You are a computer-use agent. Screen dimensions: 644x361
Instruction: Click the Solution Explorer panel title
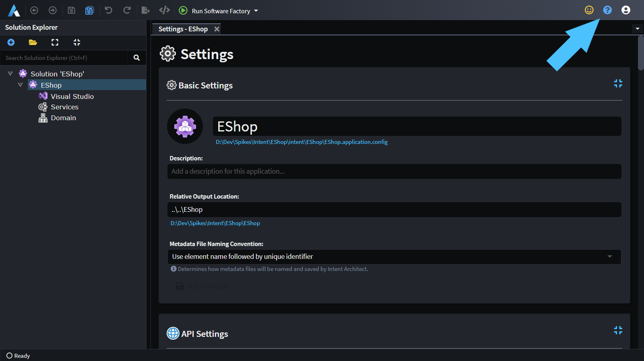pyautogui.click(x=31, y=27)
